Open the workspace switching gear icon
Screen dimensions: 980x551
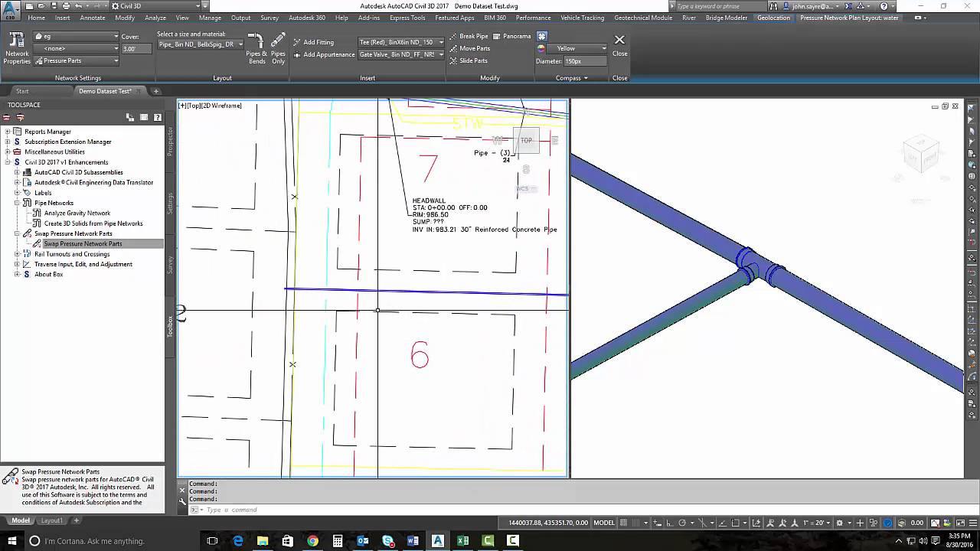(x=840, y=523)
